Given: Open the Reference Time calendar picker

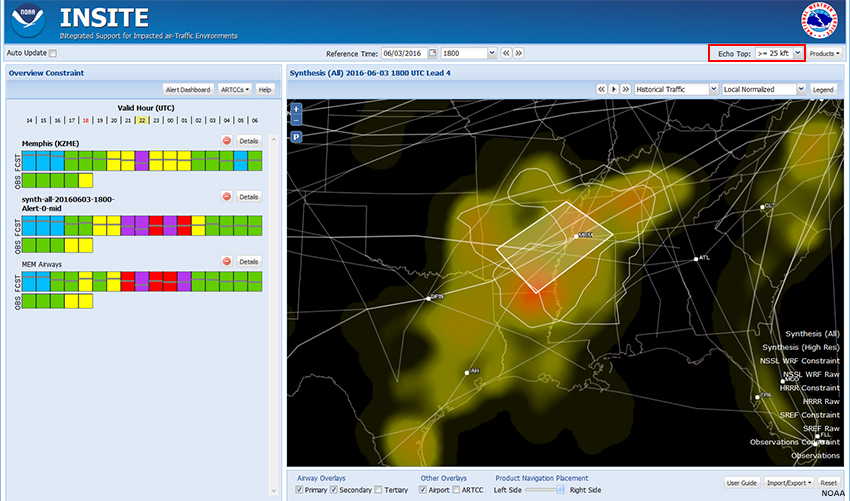Looking at the screenshot, I should 433,53.
